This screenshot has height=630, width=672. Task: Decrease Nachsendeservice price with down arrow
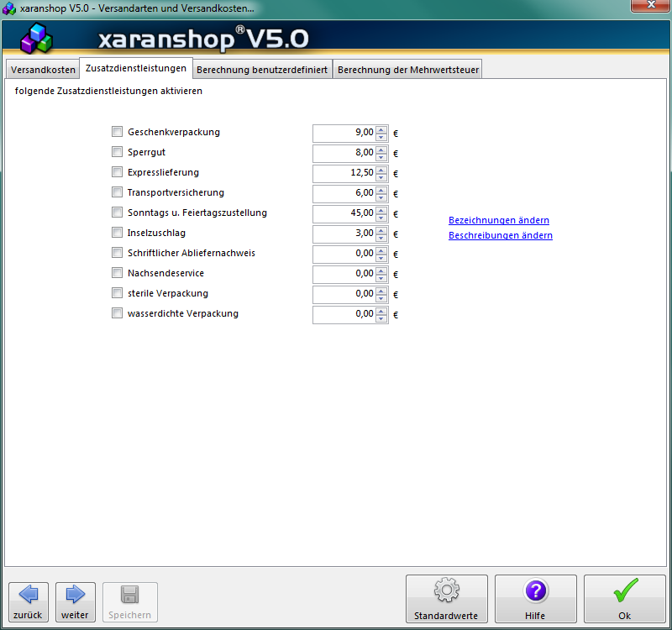[x=381, y=278]
